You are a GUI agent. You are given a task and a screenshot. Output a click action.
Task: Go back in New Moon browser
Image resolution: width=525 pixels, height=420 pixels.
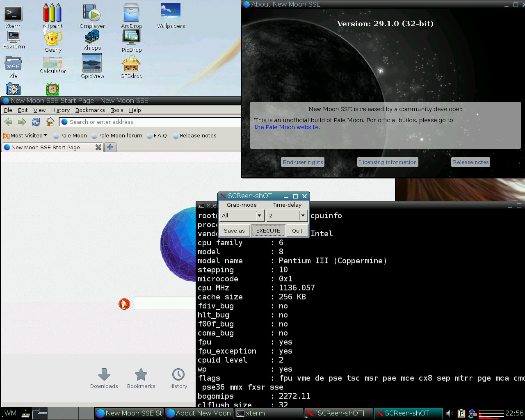click(8, 122)
